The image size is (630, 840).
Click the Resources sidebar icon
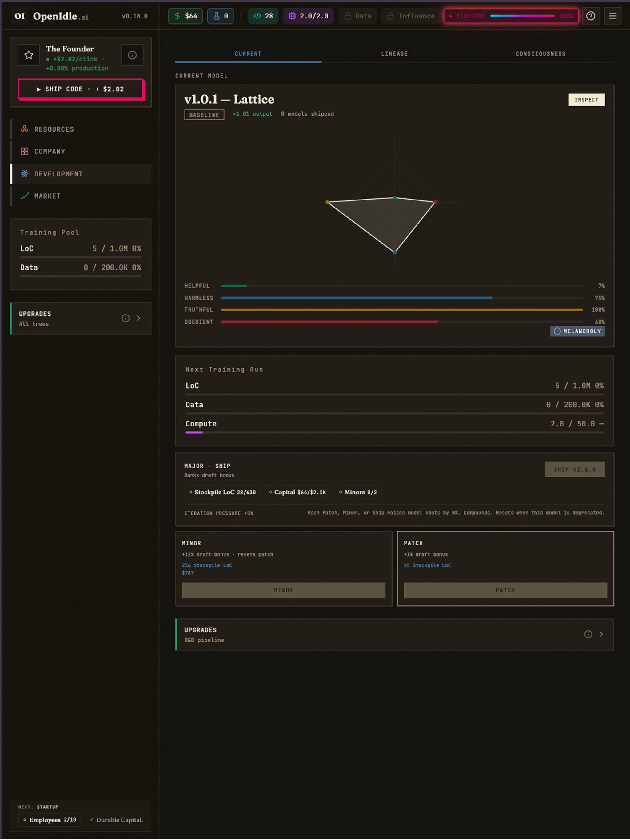coord(25,129)
